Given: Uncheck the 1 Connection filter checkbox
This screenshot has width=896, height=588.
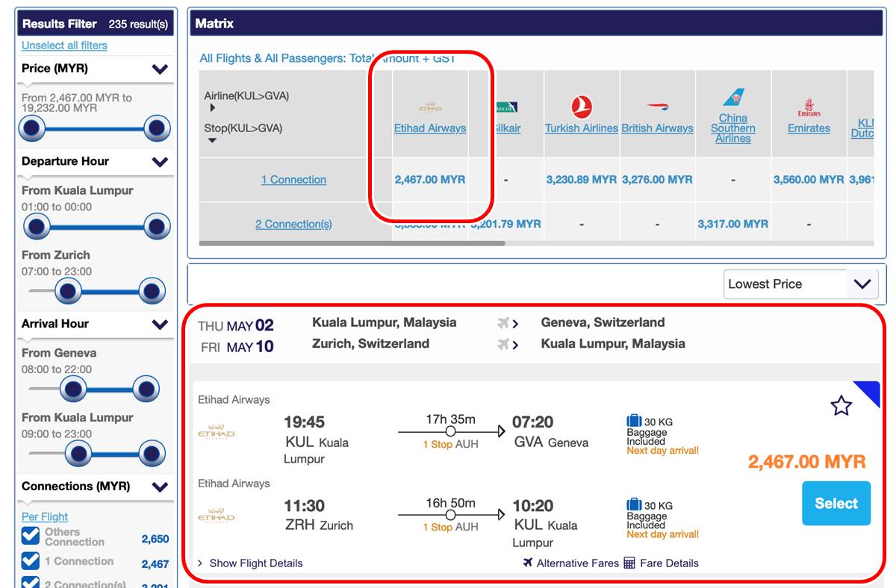Looking at the screenshot, I should [x=31, y=560].
